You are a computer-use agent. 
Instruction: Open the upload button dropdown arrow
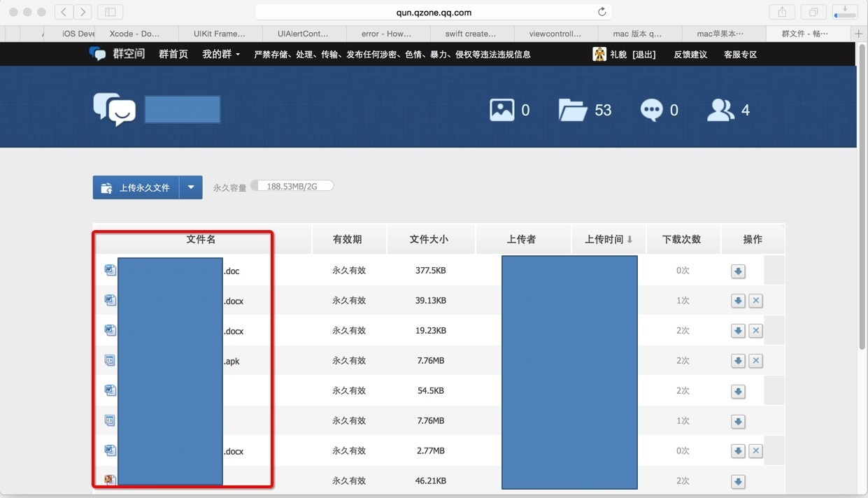[x=191, y=187]
